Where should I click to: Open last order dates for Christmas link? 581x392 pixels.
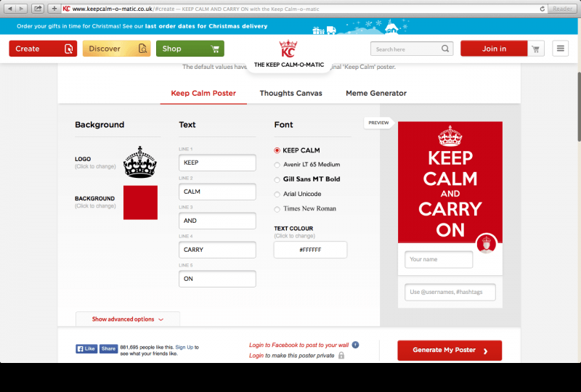pyautogui.click(x=206, y=26)
